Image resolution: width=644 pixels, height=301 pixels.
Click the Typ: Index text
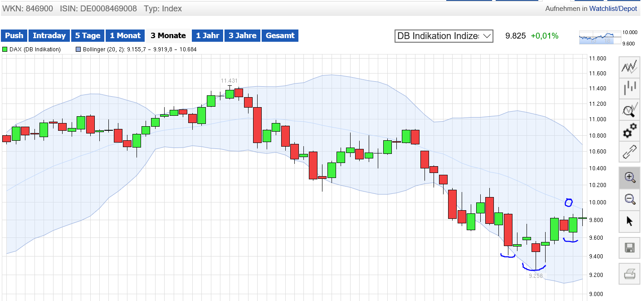[x=163, y=9]
